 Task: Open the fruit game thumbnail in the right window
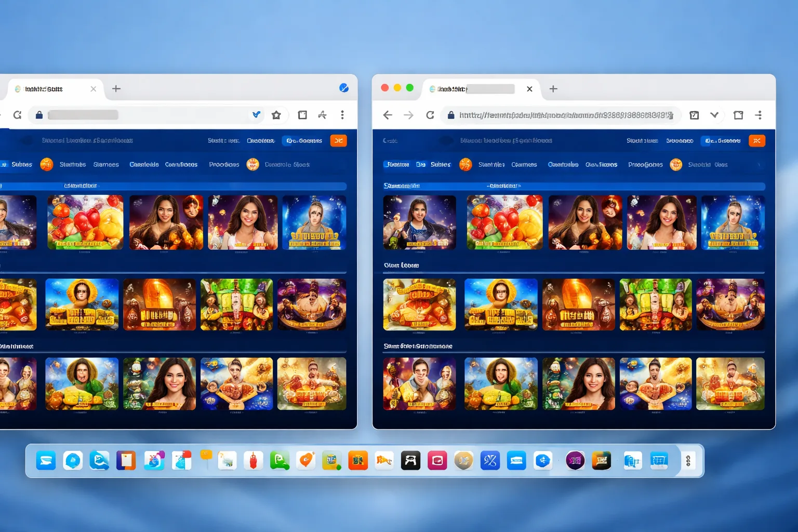point(504,222)
